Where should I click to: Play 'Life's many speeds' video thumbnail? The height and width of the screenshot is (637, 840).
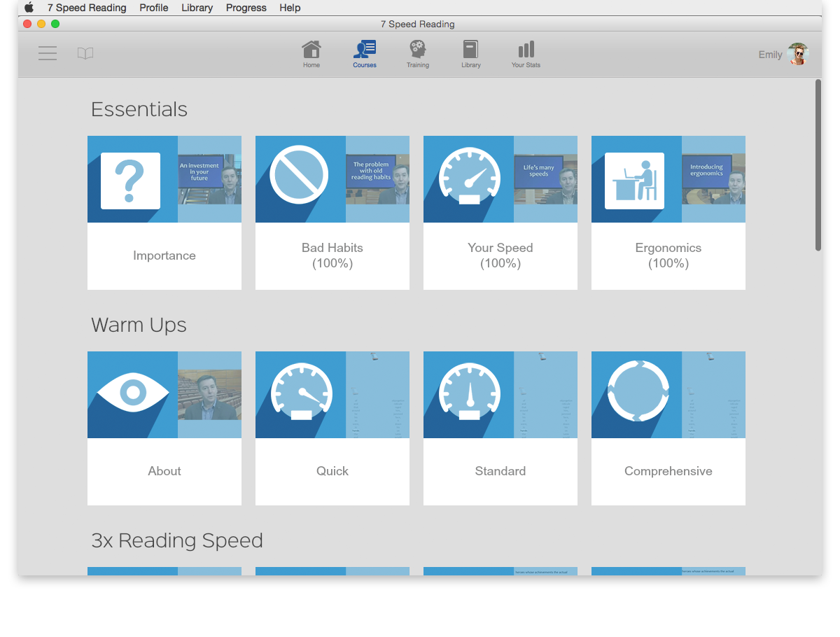point(545,179)
